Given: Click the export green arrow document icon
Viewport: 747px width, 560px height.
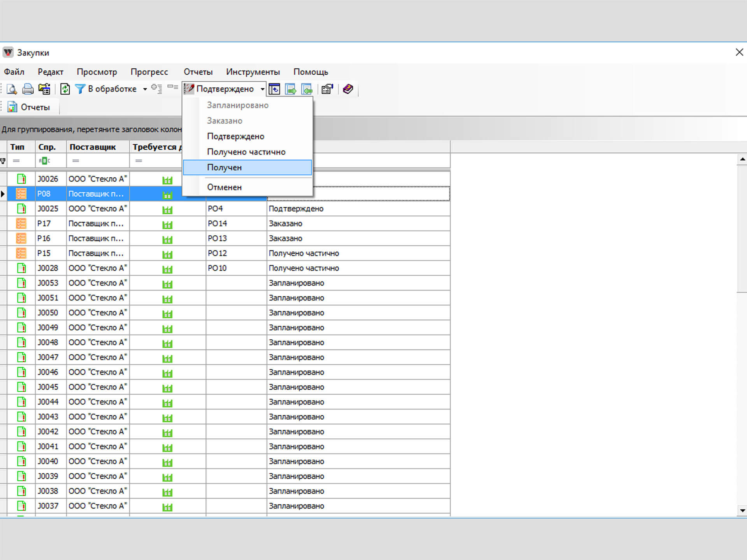Looking at the screenshot, I should 291,89.
